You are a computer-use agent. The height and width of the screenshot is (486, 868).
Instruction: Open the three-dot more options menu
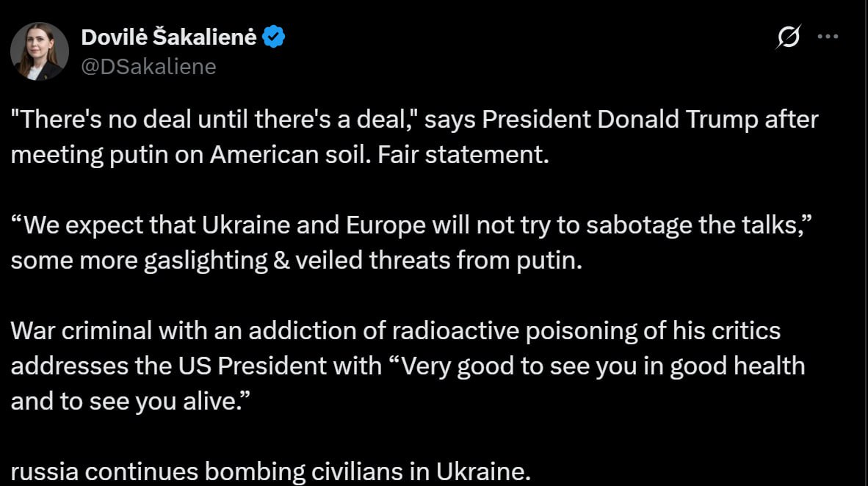828,37
